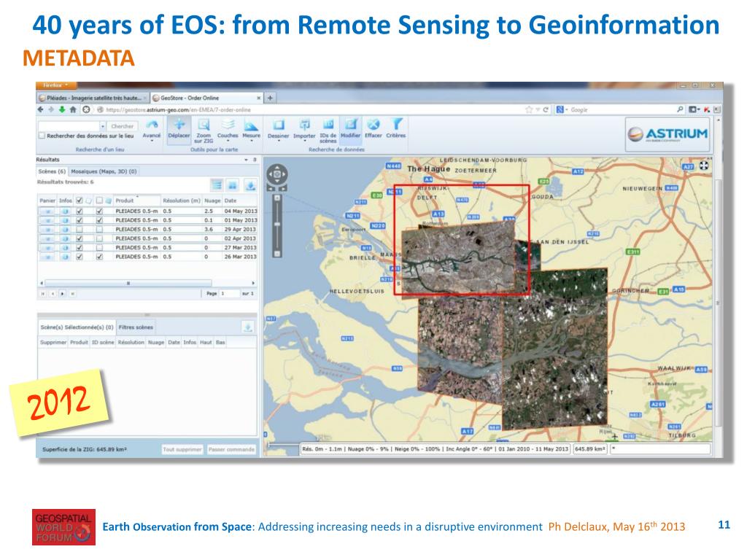The height and width of the screenshot is (560, 747).
Task: Toggle footprint checkbox for 29 Apr 2013 row
Action: click(x=80, y=229)
